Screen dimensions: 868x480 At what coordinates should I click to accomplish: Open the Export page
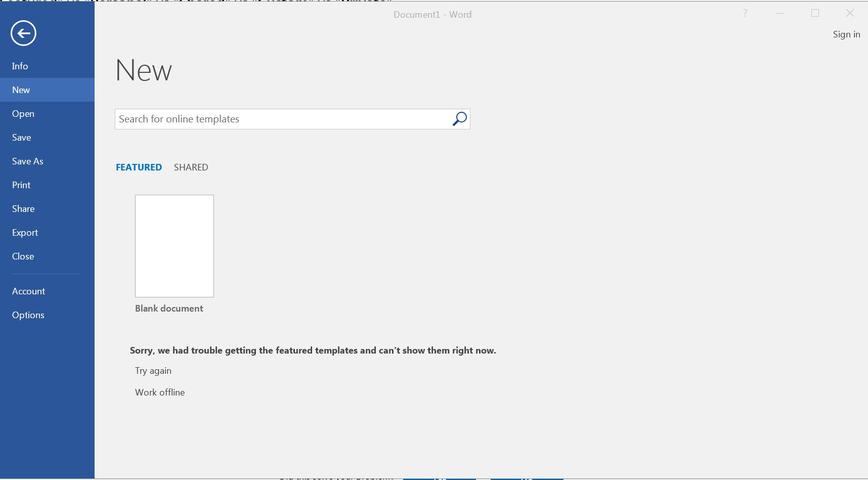[x=47, y=233]
